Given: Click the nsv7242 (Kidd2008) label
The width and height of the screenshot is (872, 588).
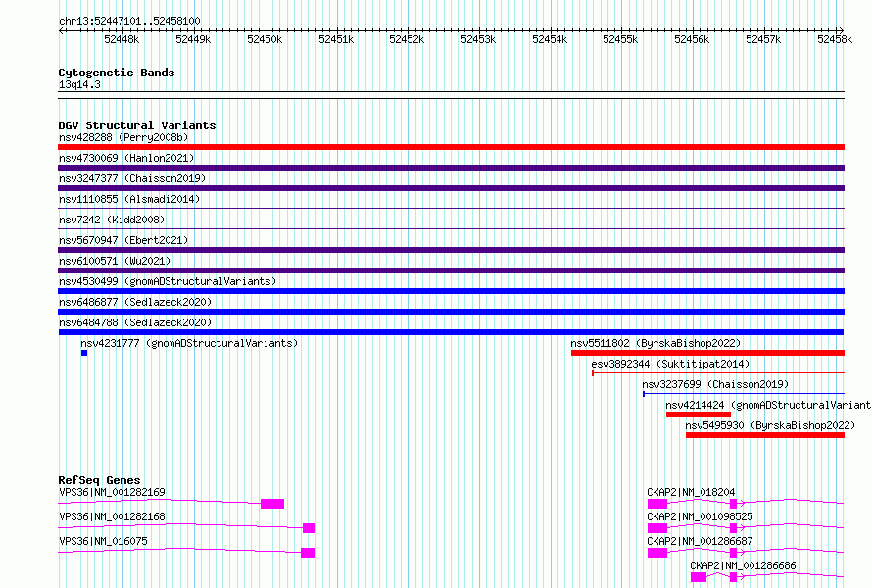Looking at the screenshot, I should 112,220.
